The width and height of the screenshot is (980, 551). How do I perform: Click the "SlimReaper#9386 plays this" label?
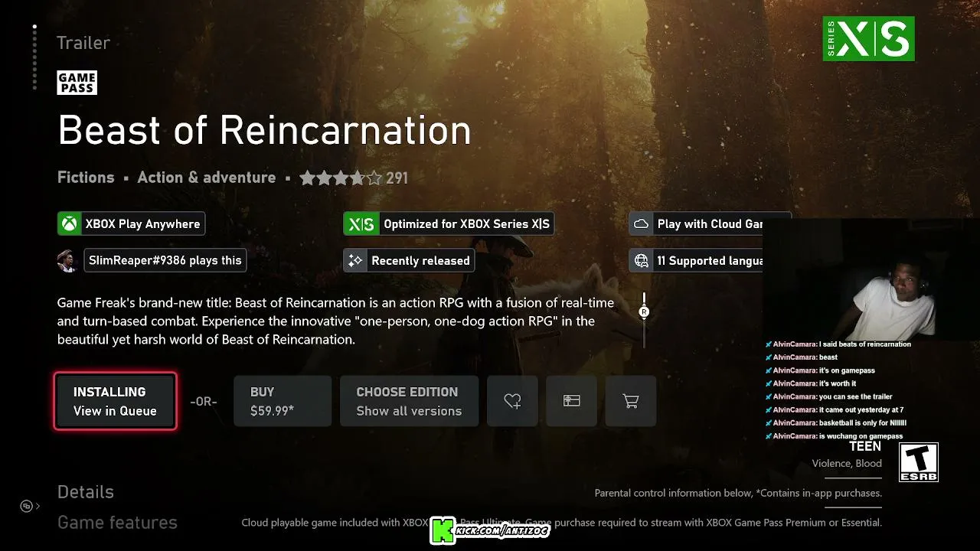tap(165, 260)
